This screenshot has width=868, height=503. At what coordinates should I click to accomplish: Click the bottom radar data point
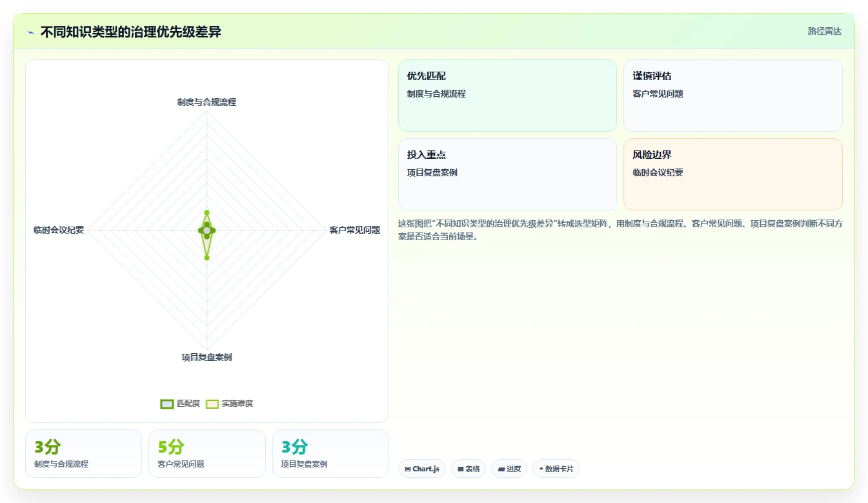pyautogui.click(x=207, y=258)
